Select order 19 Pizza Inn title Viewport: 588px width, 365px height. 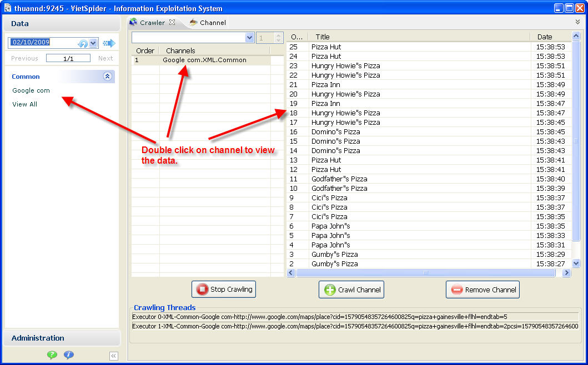pos(326,103)
